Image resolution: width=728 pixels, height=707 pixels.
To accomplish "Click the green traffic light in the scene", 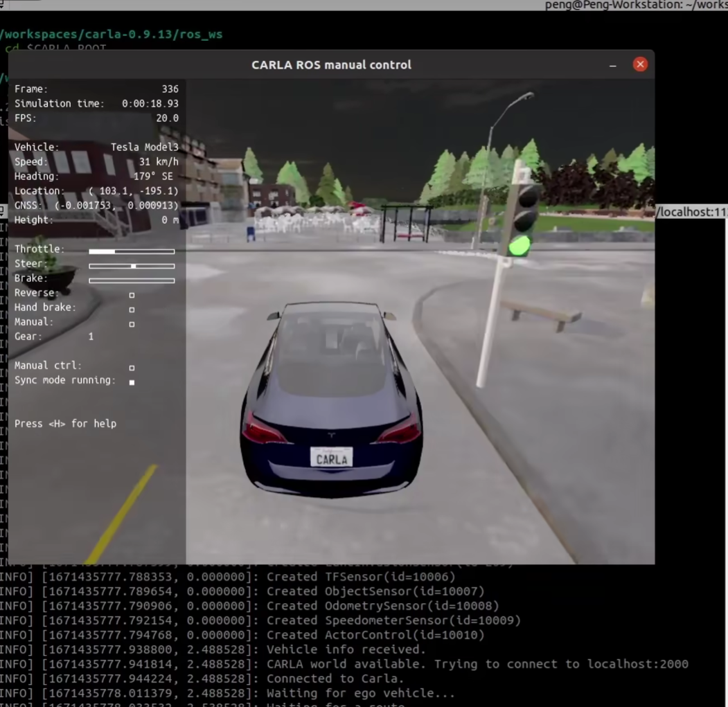I will tap(519, 246).
